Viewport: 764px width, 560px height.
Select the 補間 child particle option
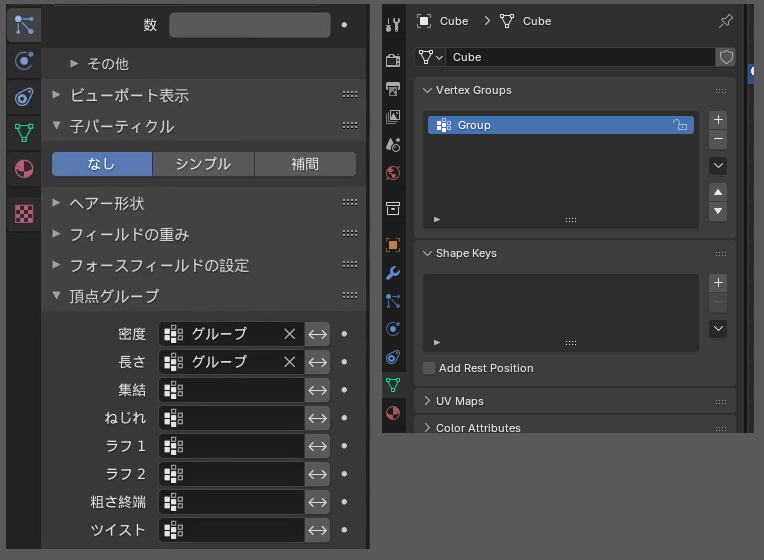point(305,164)
